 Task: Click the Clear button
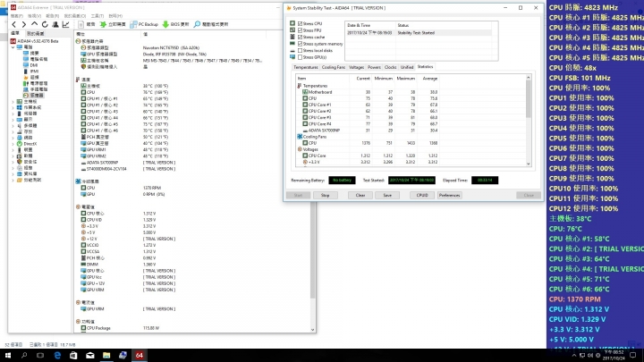click(360, 196)
